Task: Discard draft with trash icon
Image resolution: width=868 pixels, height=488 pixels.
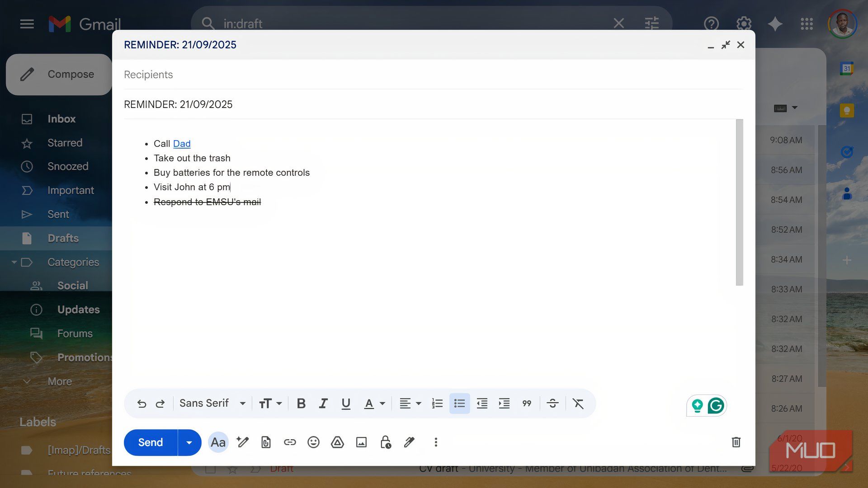Action: coord(736,442)
